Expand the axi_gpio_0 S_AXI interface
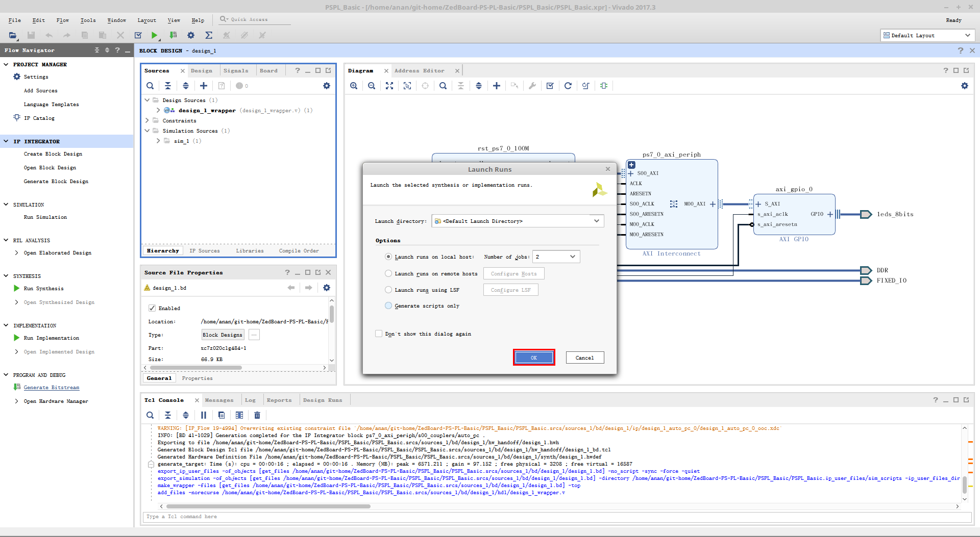Viewport: 980px width, 537px height. point(758,204)
